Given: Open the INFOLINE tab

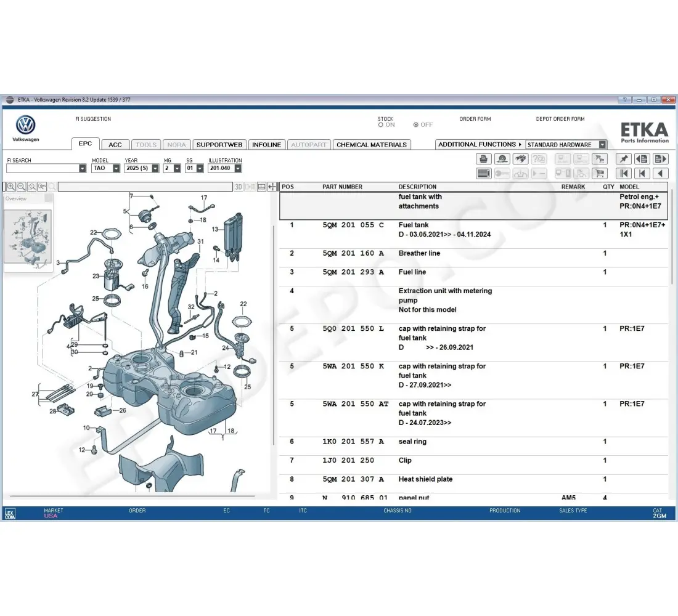Looking at the screenshot, I should pyautogui.click(x=266, y=144).
